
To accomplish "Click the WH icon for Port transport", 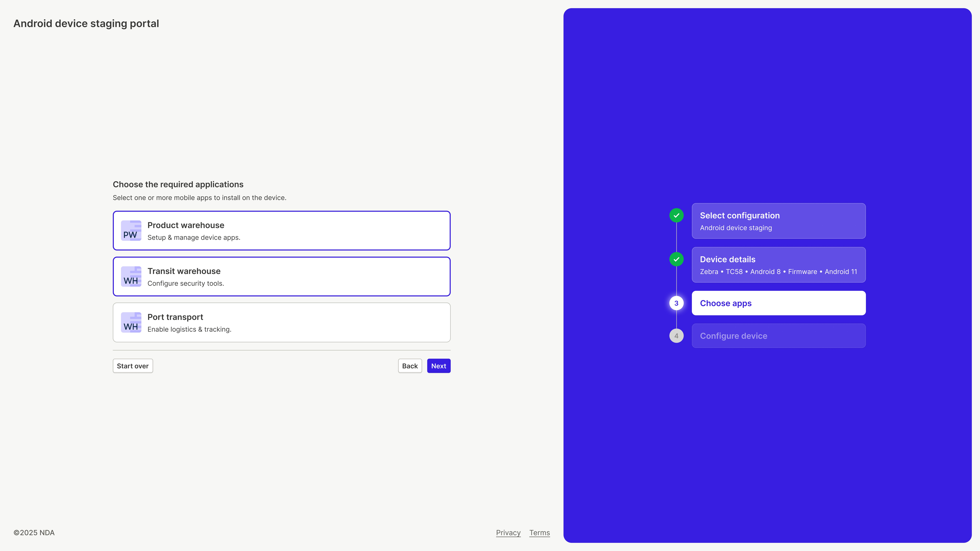I will click(131, 322).
